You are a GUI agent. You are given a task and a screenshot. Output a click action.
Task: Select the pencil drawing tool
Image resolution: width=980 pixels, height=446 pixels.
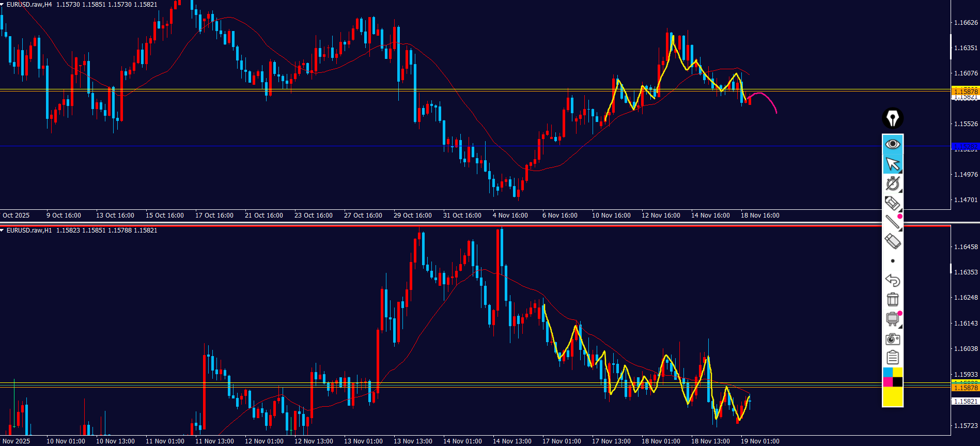892,203
